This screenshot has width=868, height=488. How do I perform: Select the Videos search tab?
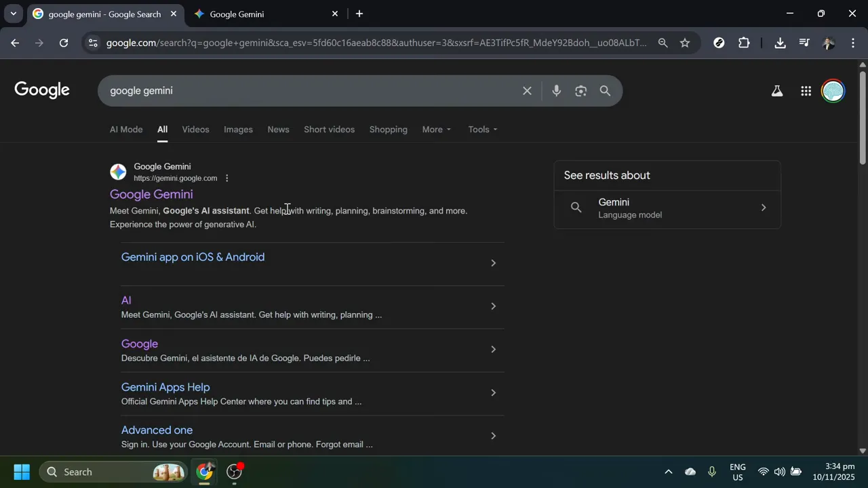(195, 129)
